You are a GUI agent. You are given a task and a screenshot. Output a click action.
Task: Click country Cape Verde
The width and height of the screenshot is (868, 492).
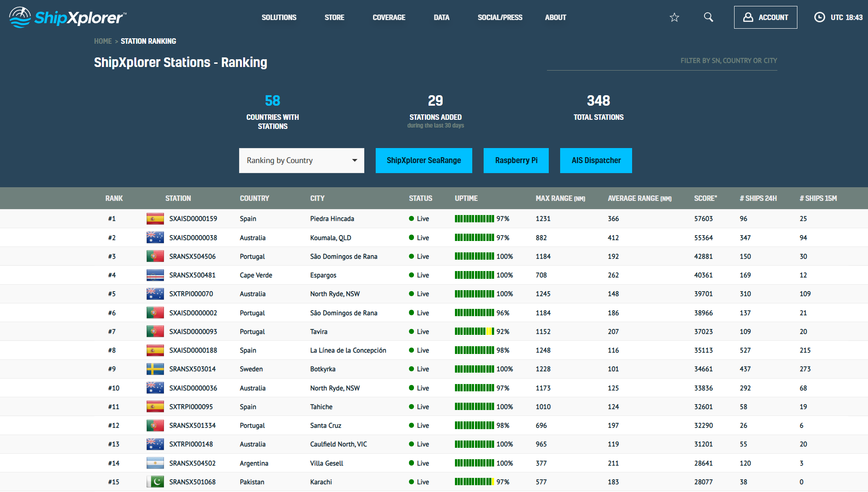[256, 275]
